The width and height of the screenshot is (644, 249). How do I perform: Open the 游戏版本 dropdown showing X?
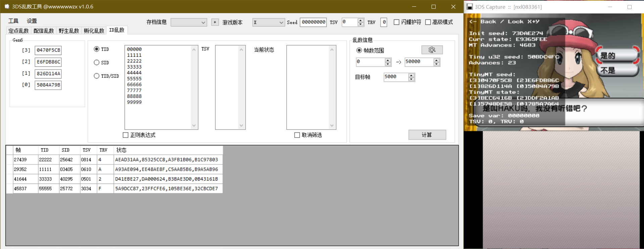tap(268, 22)
